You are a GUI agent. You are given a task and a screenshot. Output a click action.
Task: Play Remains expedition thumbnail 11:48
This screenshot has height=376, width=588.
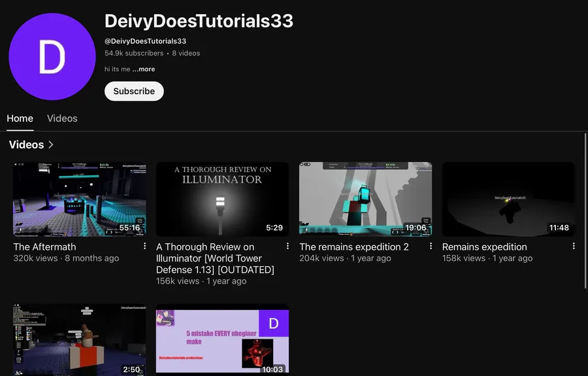click(x=508, y=199)
